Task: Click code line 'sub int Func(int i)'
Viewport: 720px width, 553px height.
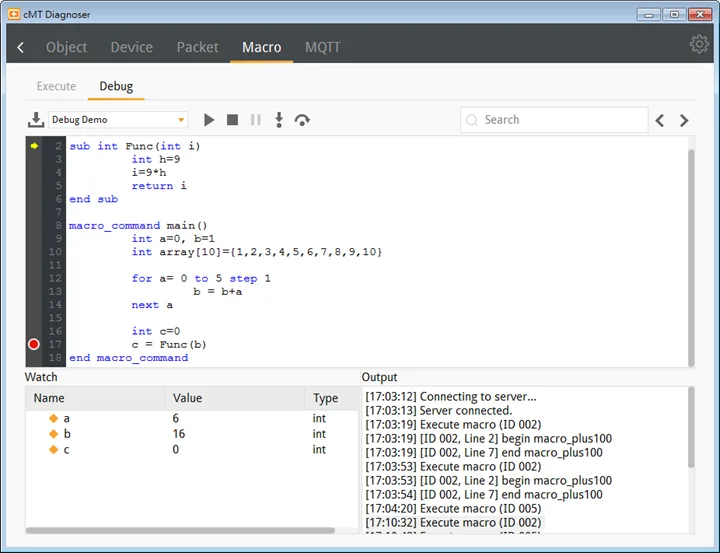Action: (135, 146)
